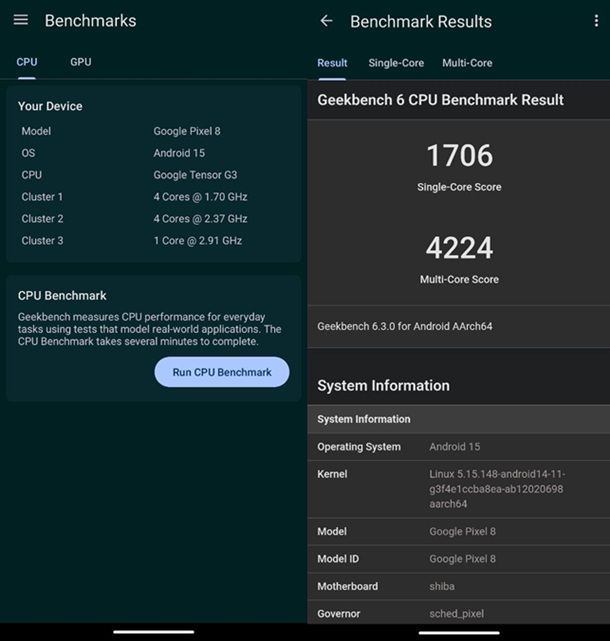
Task: Tap the Operating System Android 15 row value
Action: [455, 447]
